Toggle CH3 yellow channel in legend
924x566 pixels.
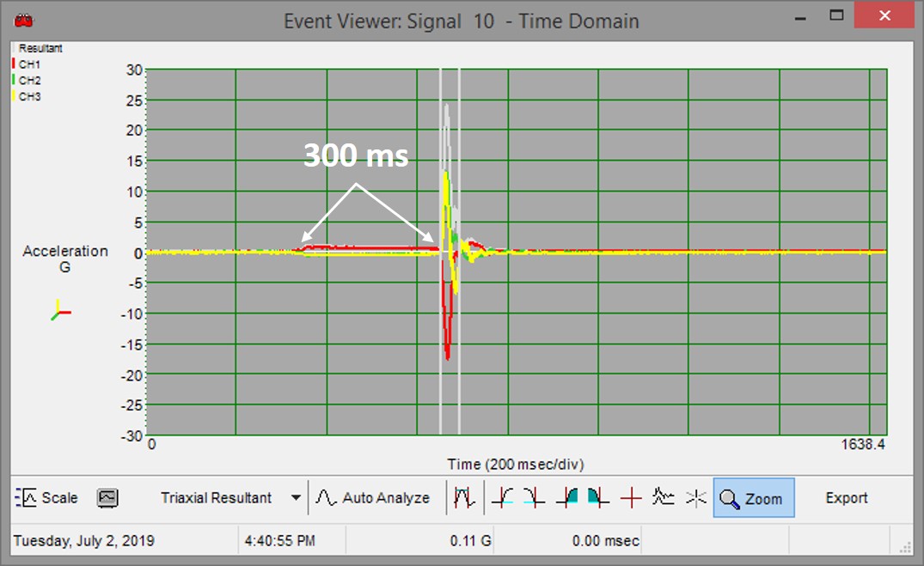[26, 96]
